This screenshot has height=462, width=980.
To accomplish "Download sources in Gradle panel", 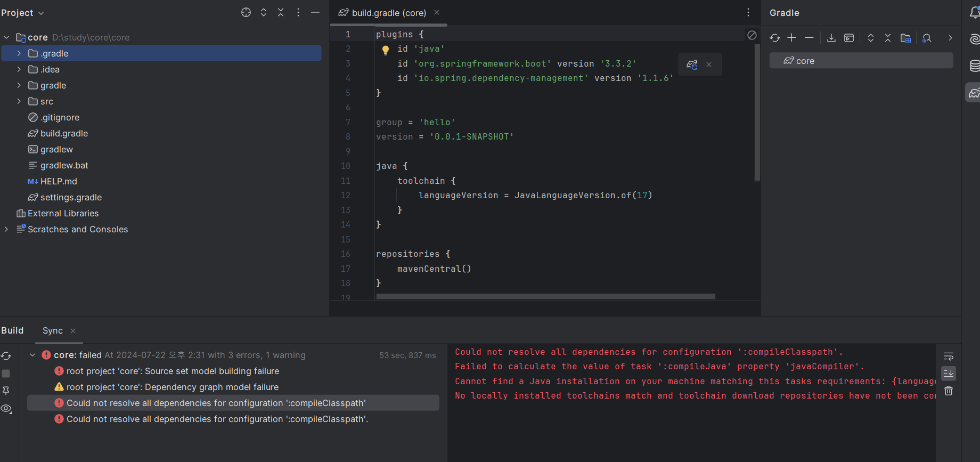I will (831, 38).
